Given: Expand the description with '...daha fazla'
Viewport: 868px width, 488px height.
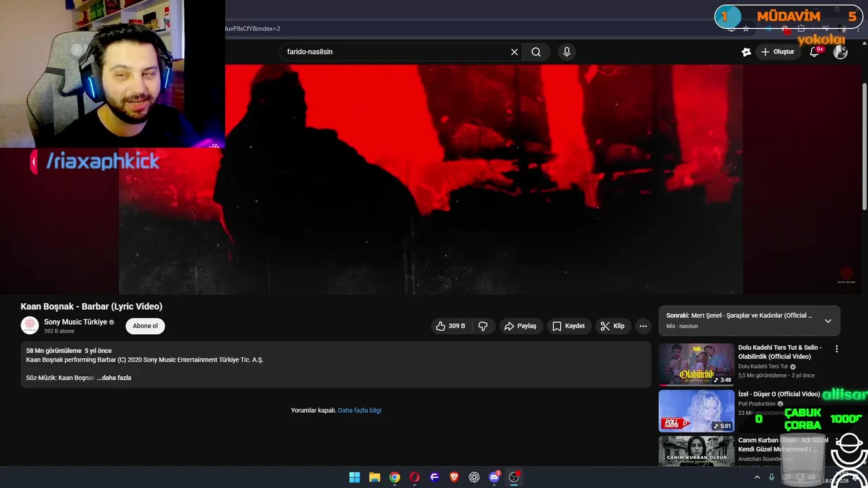Looking at the screenshot, I should click(x=114, y=378).
